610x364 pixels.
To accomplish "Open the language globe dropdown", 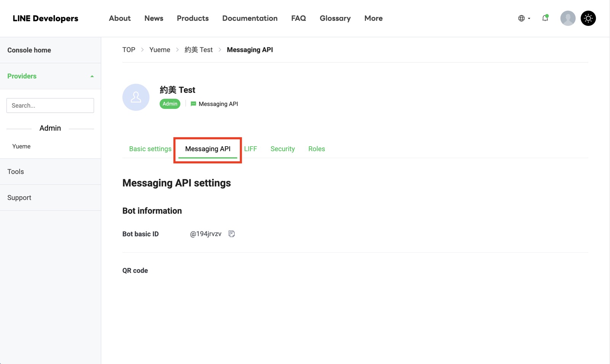I will (524, 18).
